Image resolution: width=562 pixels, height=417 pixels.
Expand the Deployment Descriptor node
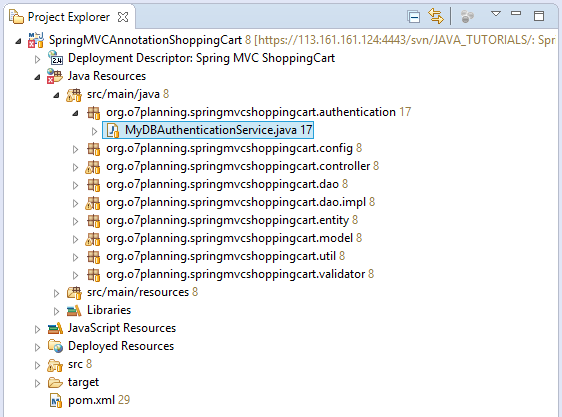pyautogui.click(x=37, y=59)
